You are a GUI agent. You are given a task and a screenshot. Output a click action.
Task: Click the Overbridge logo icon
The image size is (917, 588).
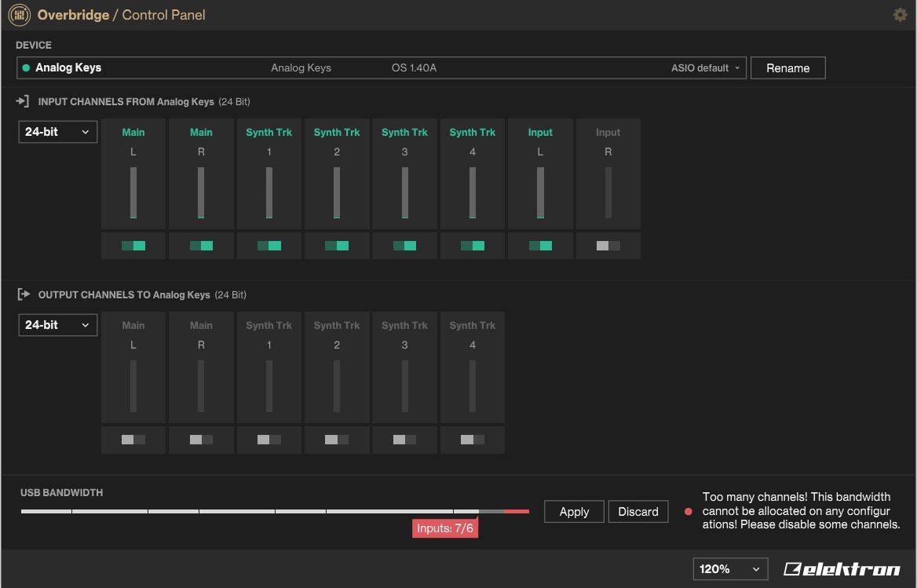(20, 15)
